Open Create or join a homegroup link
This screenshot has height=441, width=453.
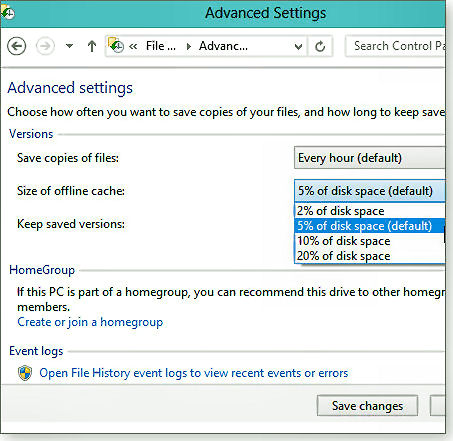pos(90,322)
